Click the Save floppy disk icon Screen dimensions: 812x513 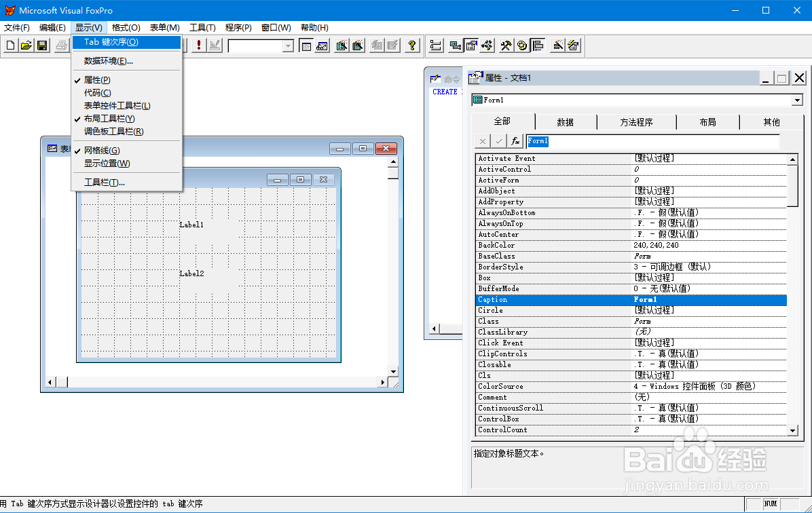click(x=43, y=45)
